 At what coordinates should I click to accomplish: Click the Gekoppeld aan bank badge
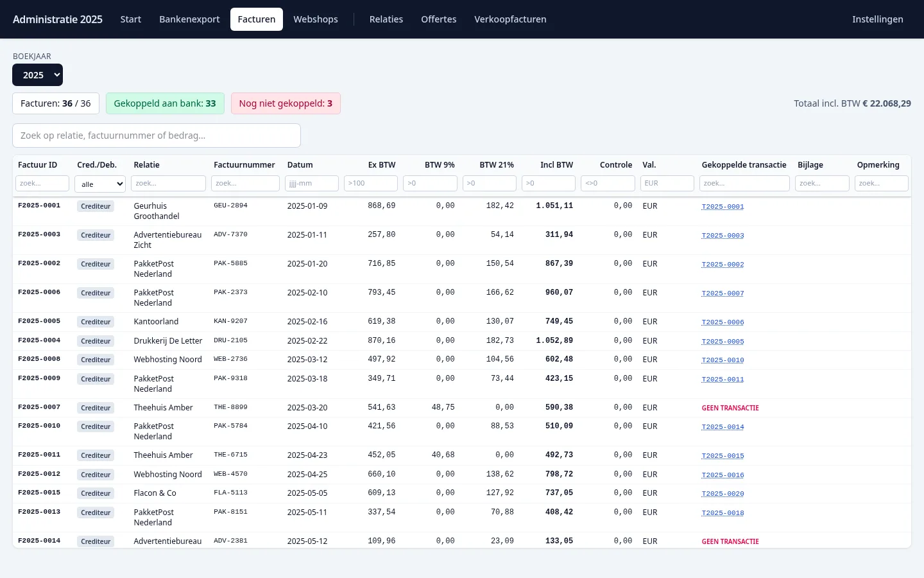point(165,103)
